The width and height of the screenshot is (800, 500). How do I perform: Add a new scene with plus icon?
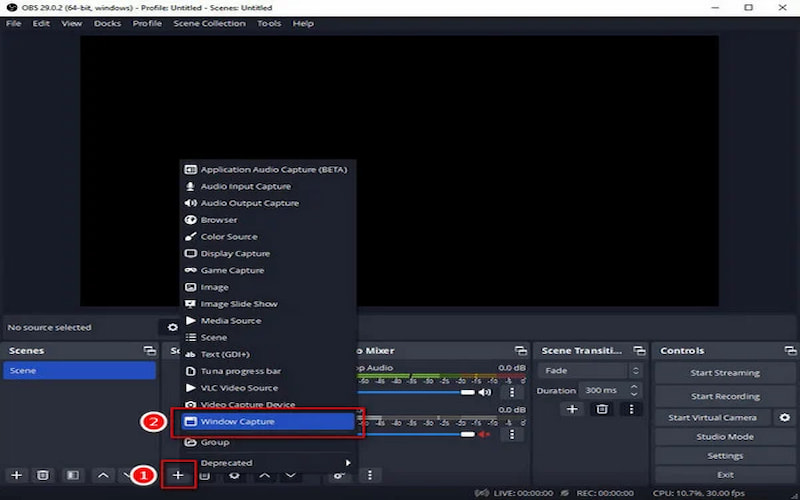(16, 475)
